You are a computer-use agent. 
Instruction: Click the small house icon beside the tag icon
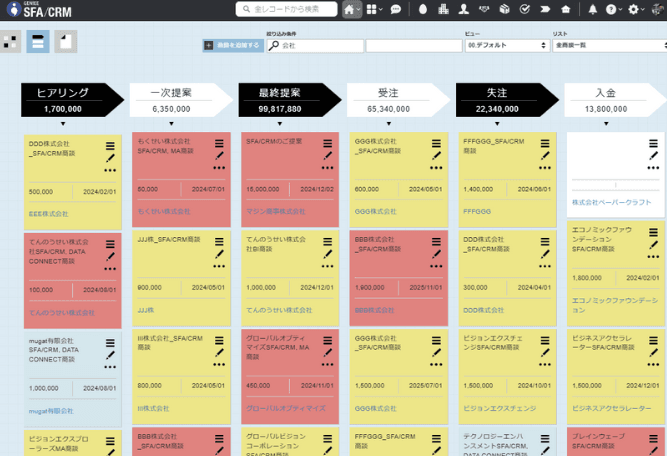tap(566, 9)
